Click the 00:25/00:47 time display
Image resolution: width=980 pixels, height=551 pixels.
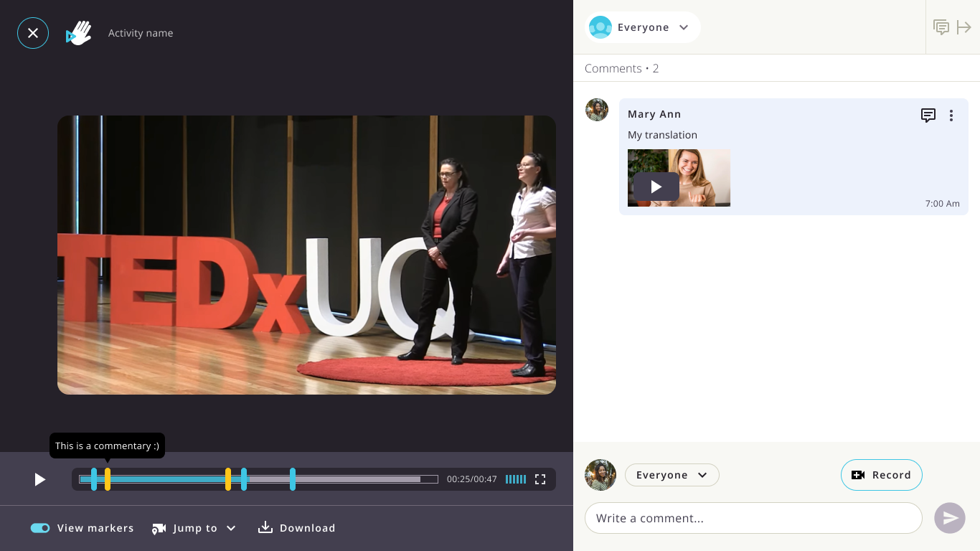(472, 479)
